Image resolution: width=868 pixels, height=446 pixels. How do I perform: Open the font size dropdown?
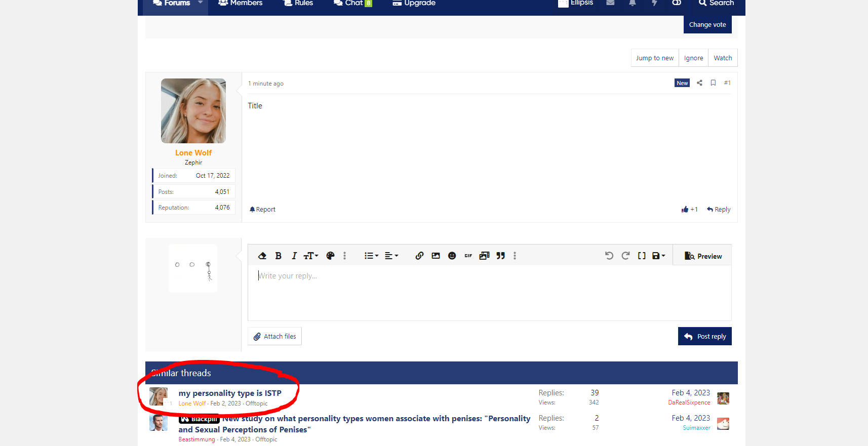(x=310, y=256)
